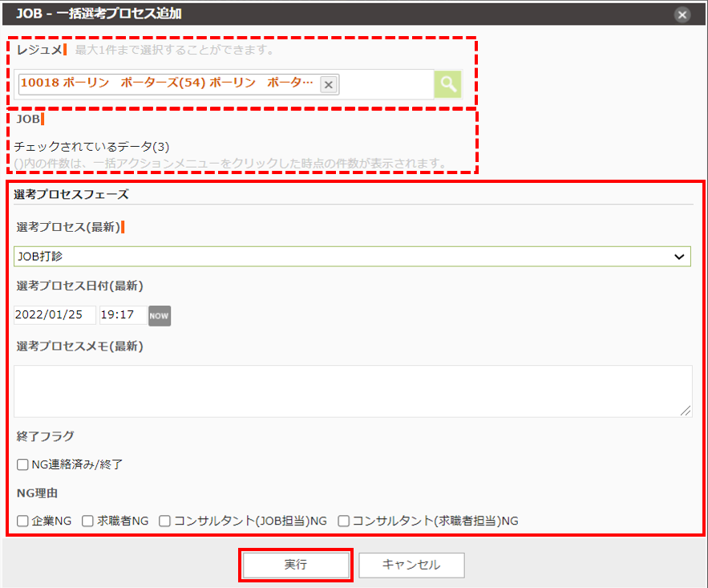708x588 pixels.
Task: Remove the selected resume 10018 tag
Action: [x=329, y=84]
